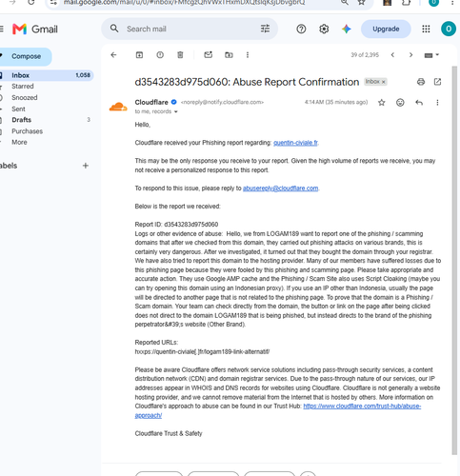Viewport: 460px width, 476px height.
Task: Click the Gmail logo
Action: click(35, 30)
